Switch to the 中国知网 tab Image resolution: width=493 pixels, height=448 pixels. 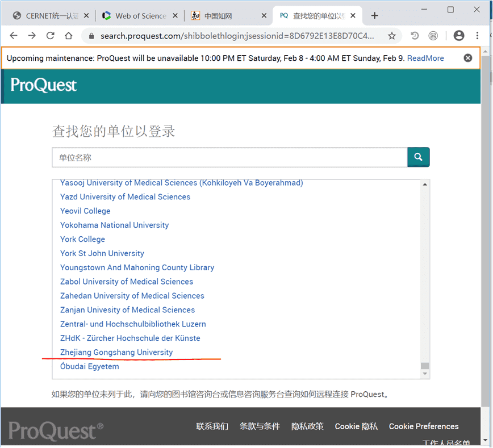(x=224, y=16)
